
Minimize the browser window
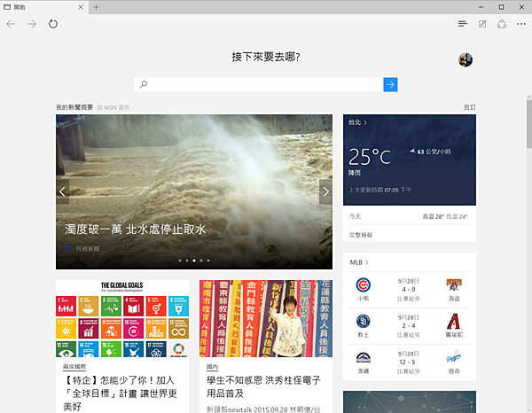point(481,7)
